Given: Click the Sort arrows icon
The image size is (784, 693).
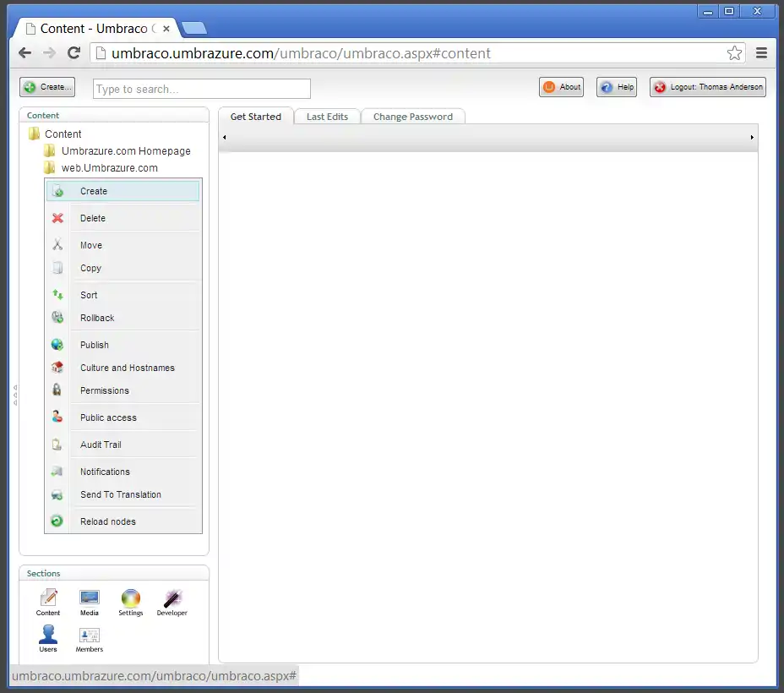Looking at the screenshot, I should pyautogui.click(x=57, y=295).
